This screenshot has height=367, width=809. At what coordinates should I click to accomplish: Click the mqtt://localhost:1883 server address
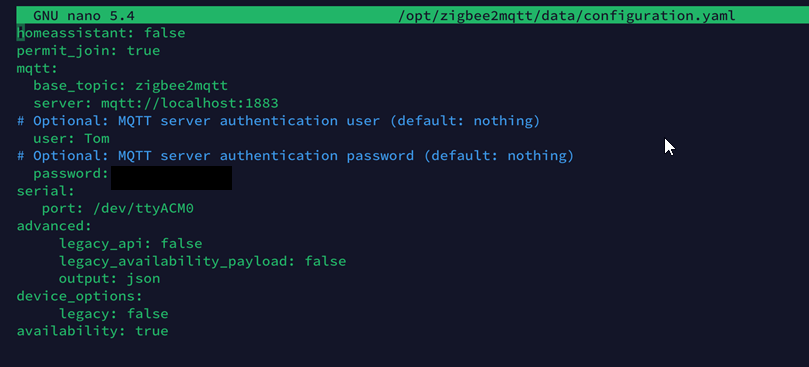tap(189, 103)
